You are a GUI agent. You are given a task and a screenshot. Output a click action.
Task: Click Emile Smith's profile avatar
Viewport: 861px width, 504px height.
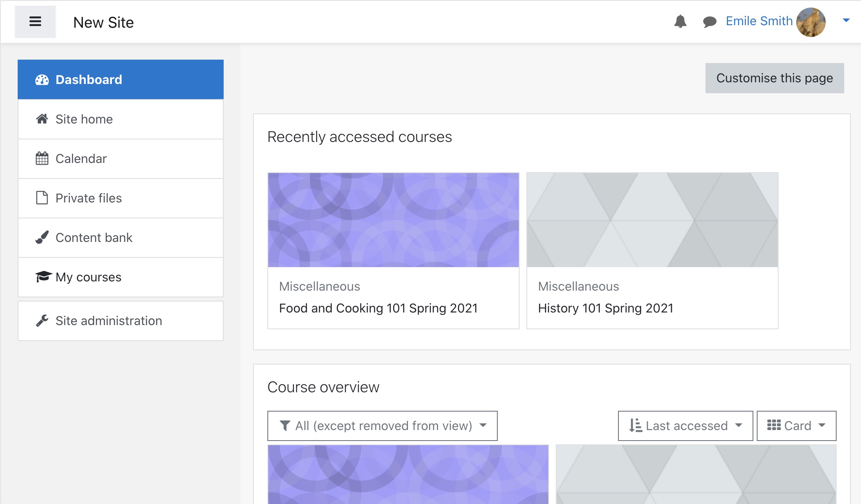811,22
